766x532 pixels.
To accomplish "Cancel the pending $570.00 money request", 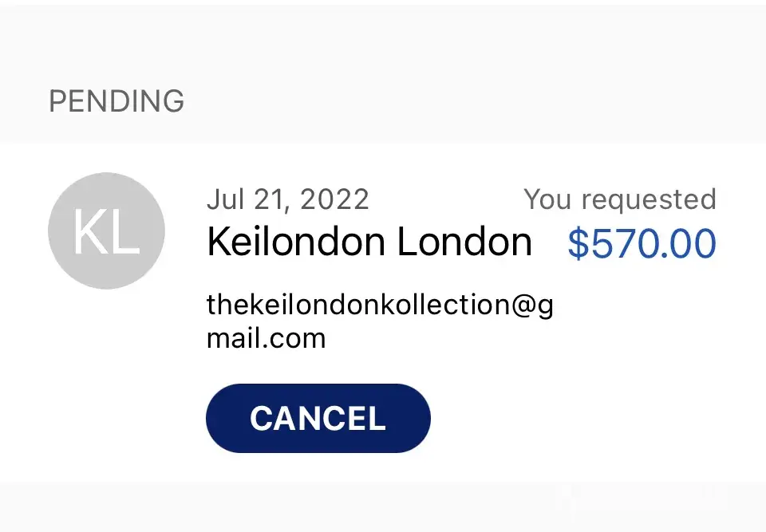I will 318,418.
